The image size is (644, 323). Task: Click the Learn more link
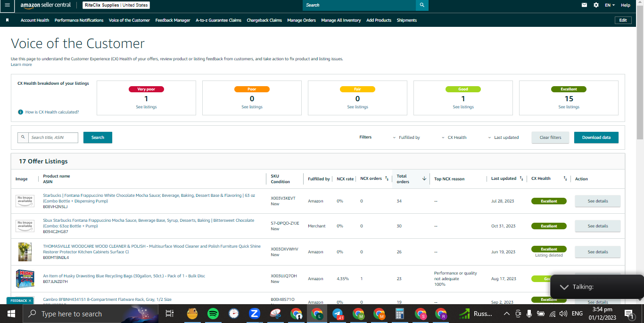pyautogui.click(x=21, y=65)
